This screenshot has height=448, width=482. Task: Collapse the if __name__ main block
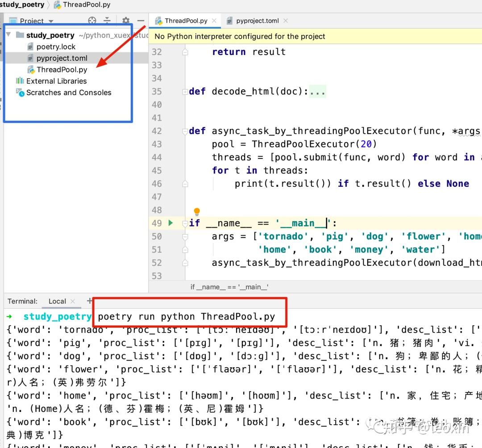[x=185, y=223]
